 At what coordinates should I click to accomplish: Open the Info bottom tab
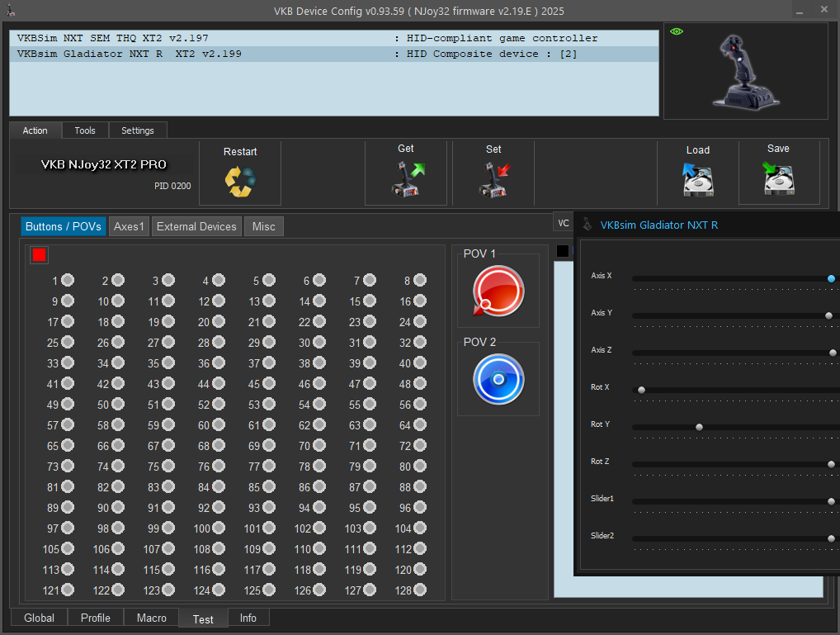pyautogui.click(x=248, y=618)
